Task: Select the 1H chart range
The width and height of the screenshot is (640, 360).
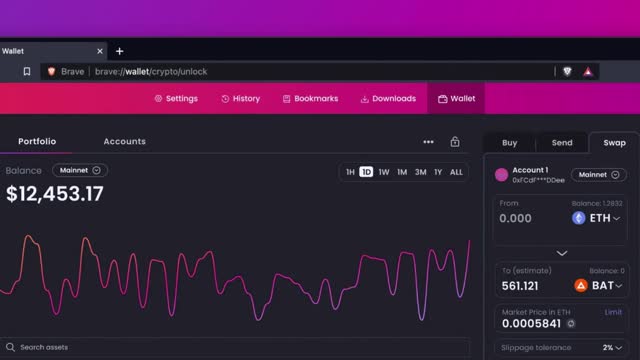Action: (350, 172)
